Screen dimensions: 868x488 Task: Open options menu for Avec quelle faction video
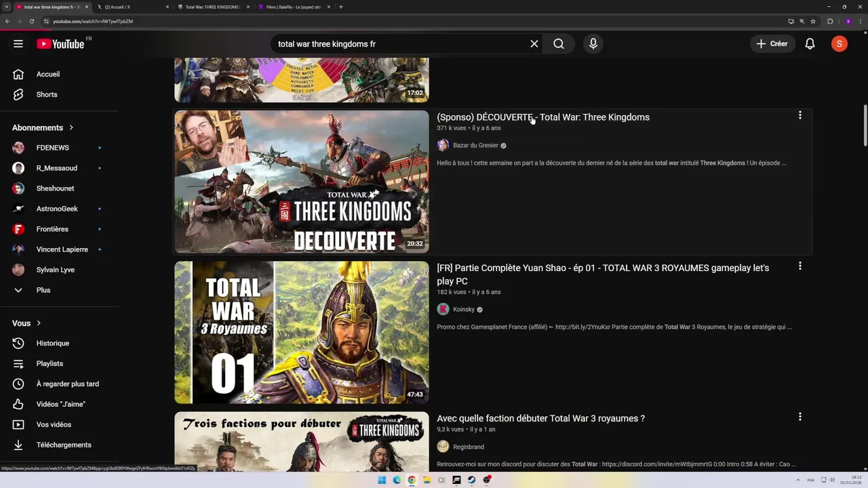tap(800, 417)
